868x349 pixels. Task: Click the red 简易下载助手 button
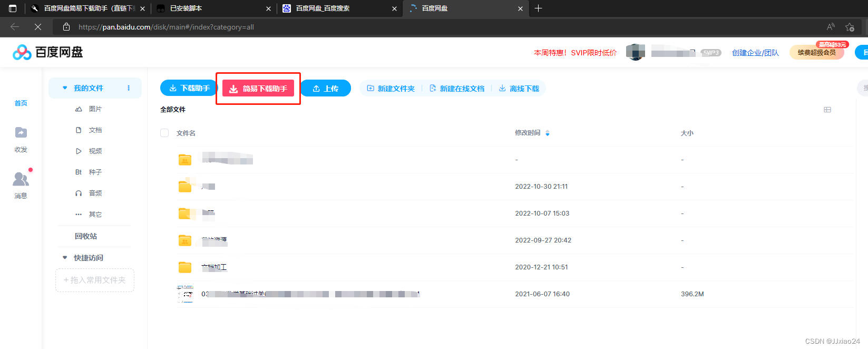258,89
